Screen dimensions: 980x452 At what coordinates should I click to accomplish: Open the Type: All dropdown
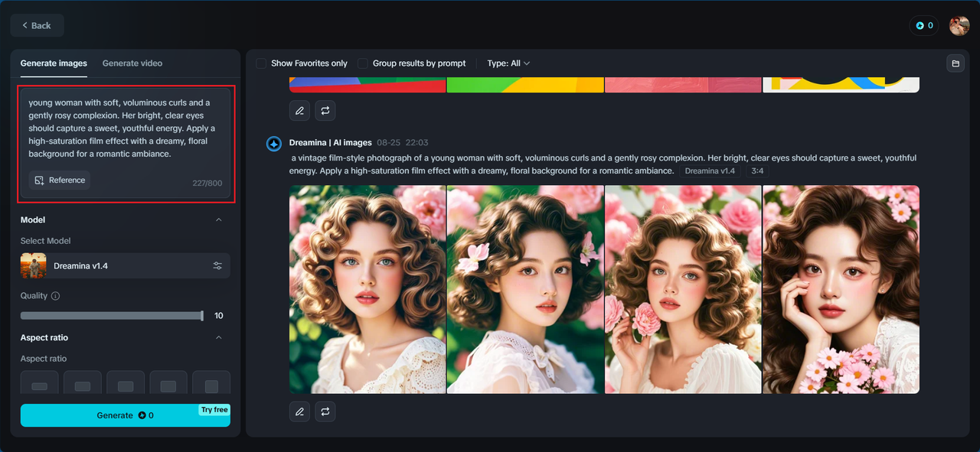click(508, 63)
